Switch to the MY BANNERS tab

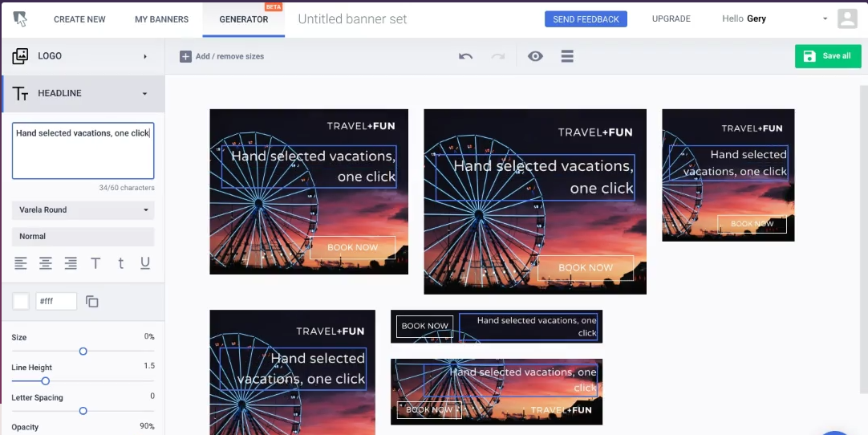[x=161, y=19]
